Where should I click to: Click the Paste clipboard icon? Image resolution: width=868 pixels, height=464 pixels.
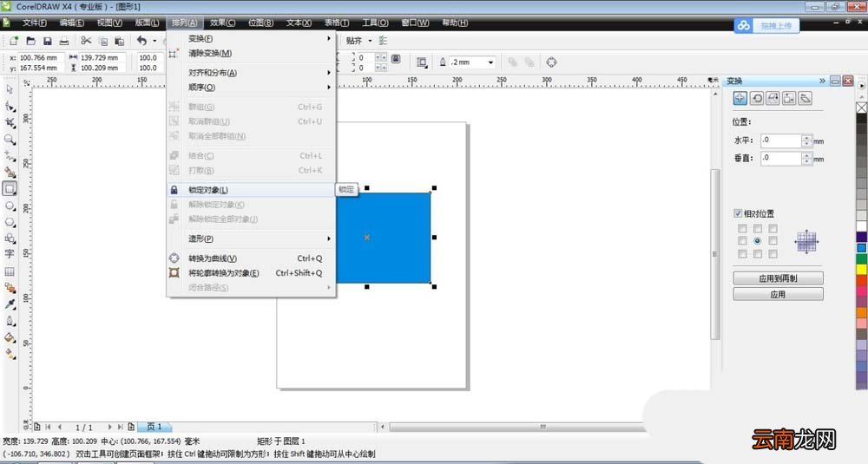[119, 41]
